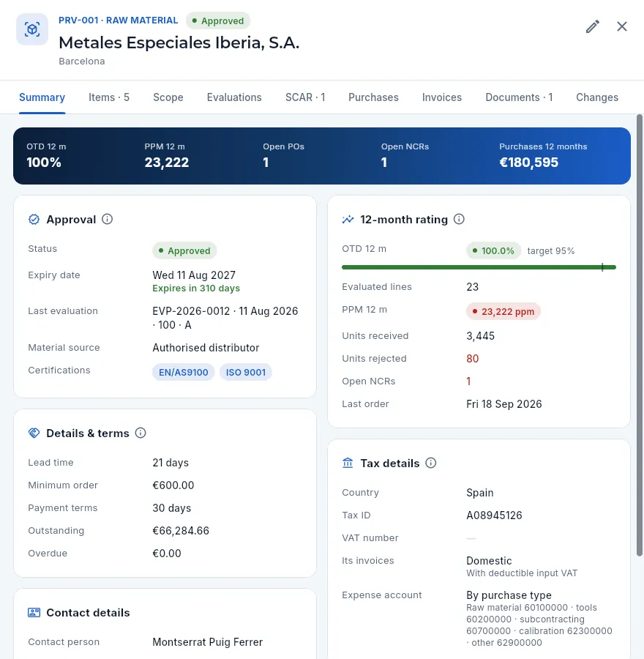Screen dimensions: 644x659
Task: Click the OTD 12 m progress bar
Action: tap(479, 267)
